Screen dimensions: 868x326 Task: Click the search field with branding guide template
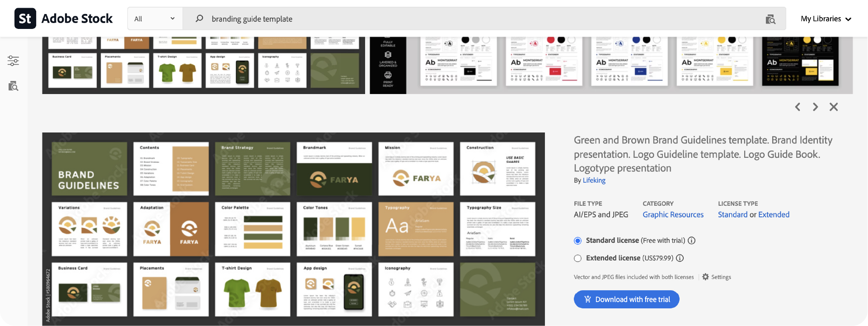483,19
